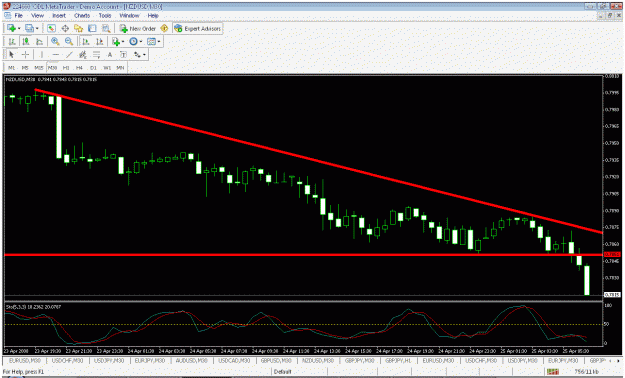The height and width of the screenshot is (378, 625).
Task: Set timeframe to M1
Action: pyautogui.click(x=12, y=68)
